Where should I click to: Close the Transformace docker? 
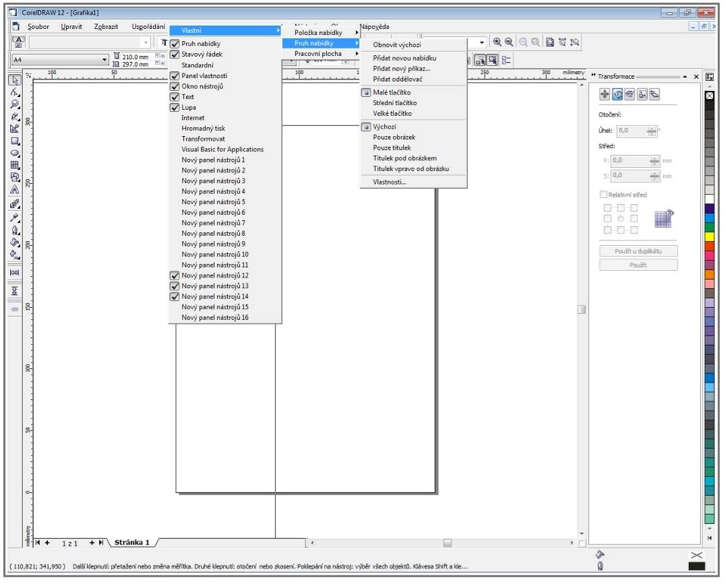(x=696, y=77)
